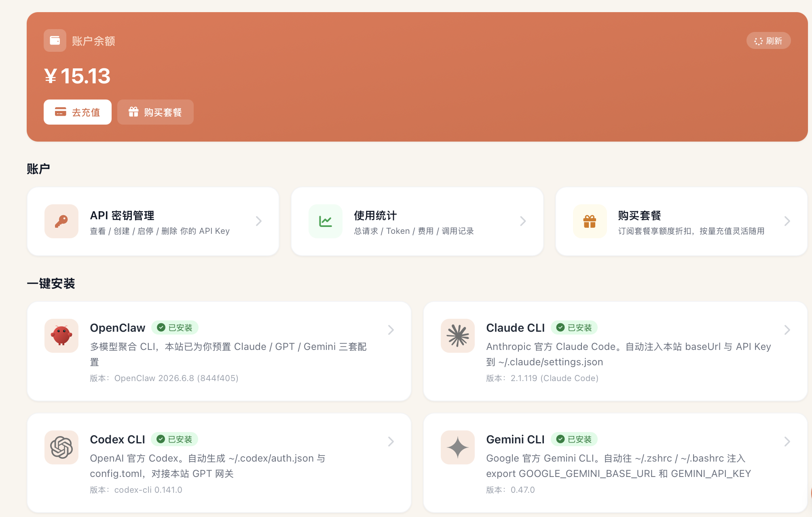Click the green check icon beside Gemini CLI

coord(560,439)
